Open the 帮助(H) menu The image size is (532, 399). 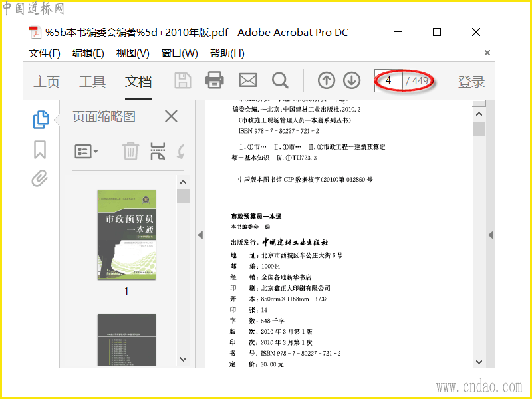pyautogui.click(x=227, y=53)
